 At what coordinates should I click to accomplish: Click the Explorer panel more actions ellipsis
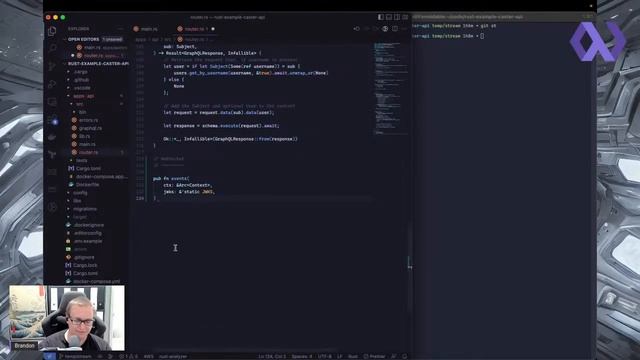120,29
